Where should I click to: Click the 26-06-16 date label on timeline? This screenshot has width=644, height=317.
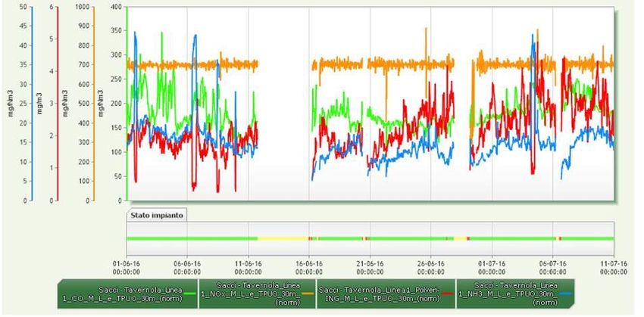430,267
